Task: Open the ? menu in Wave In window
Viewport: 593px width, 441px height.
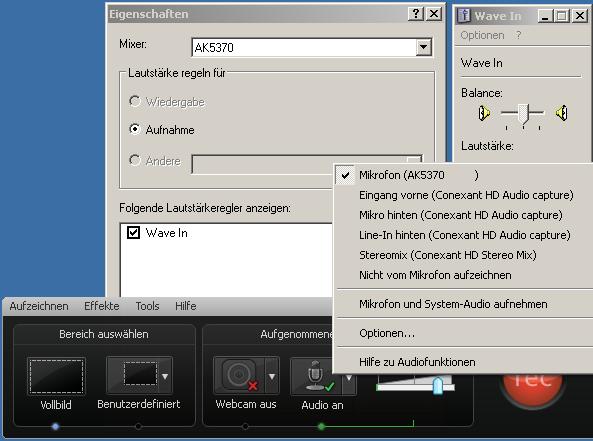Action: point(518,35)
